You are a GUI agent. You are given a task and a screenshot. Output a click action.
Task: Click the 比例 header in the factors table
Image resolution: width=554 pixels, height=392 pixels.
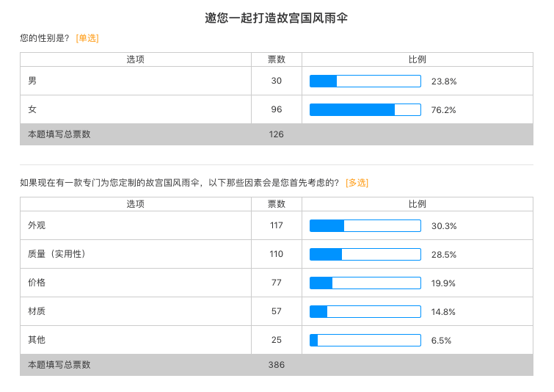[x=418, y=204]
